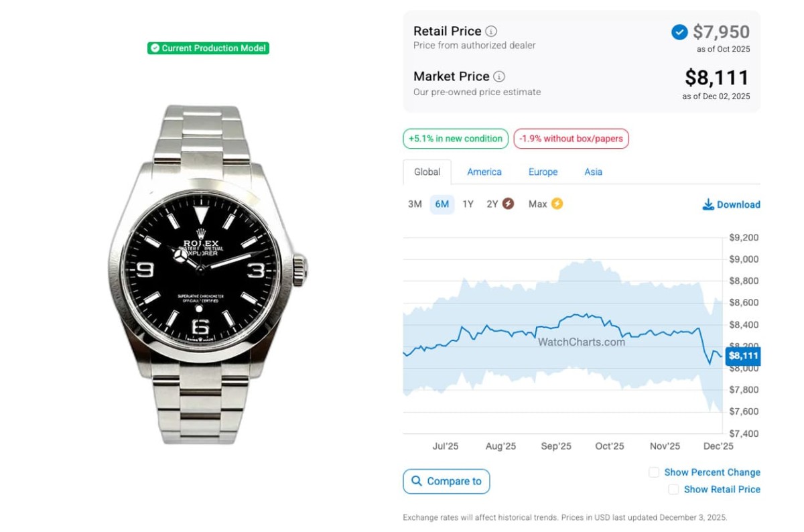Open the America region tab
The height and width of the screenshot is (532, 804).
click(x=484, y=172)
